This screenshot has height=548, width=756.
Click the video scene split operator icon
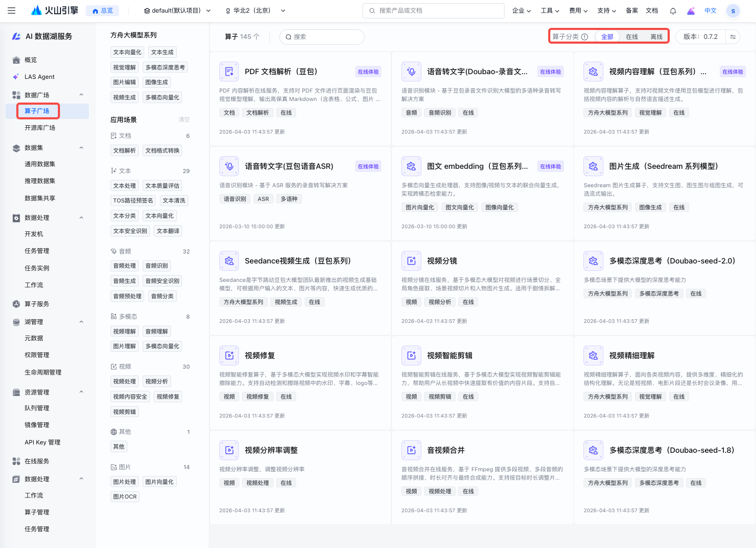pos(411,261)
